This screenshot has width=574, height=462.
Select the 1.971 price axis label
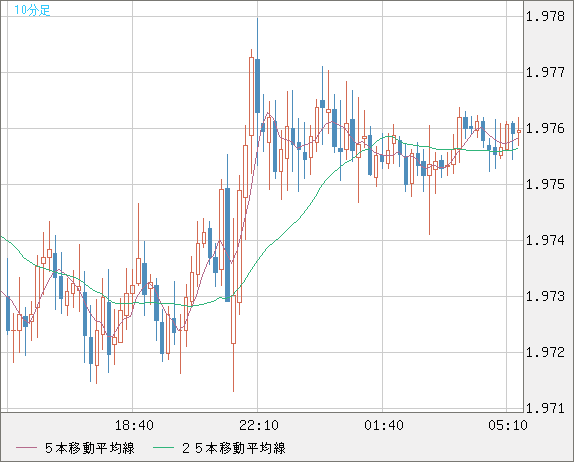(x=545, y=408)
